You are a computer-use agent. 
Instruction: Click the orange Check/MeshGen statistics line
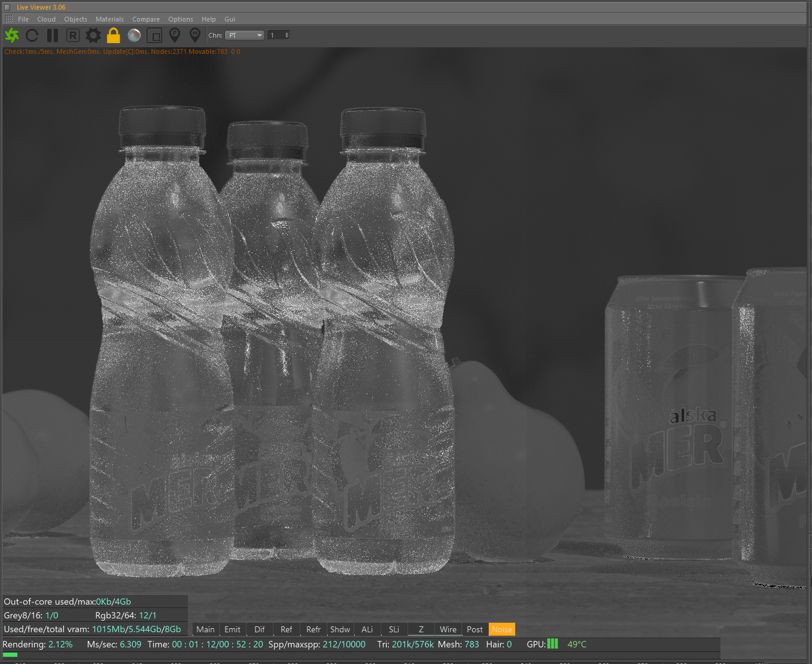click(122, 51)
